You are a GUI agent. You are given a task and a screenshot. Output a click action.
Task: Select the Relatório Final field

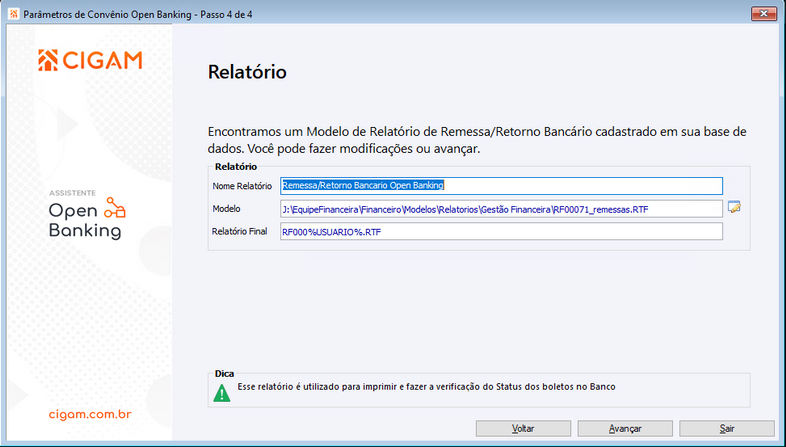[501, 232]
